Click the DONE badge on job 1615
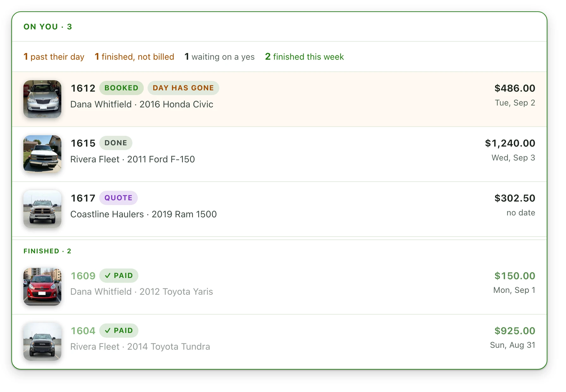The height and width of the screenshot is (392, 566). pyautogui.click(x=116, y=143)
